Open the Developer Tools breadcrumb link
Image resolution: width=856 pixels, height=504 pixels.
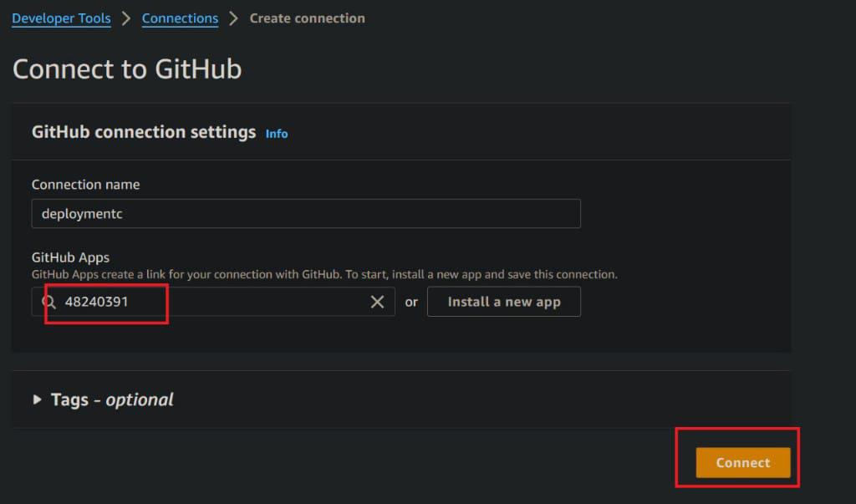[61, 18]
